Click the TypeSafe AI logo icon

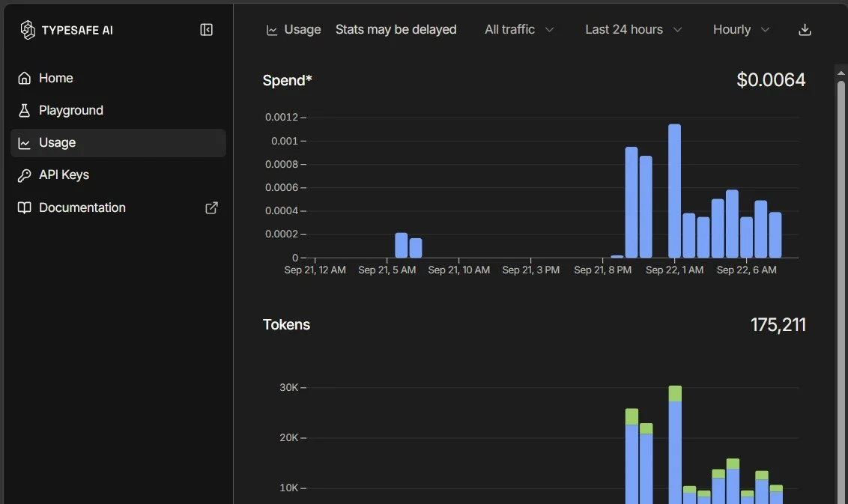point(27,30)
